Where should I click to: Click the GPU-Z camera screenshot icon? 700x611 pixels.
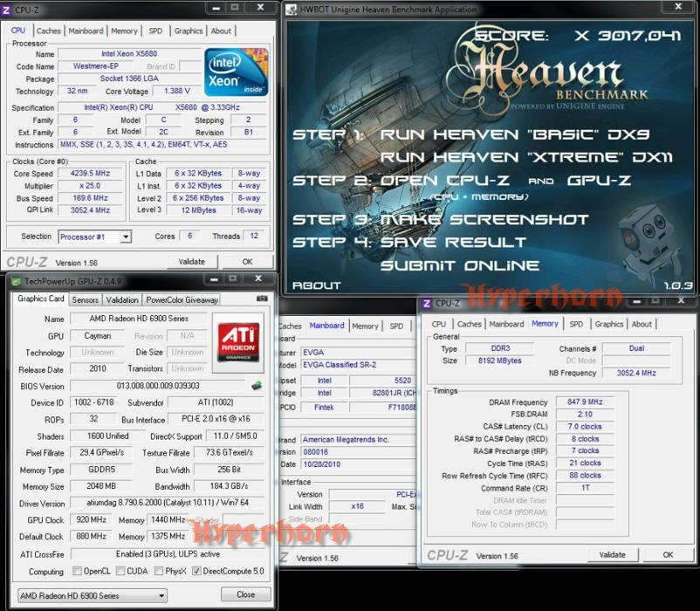click(x=262, y=299)
